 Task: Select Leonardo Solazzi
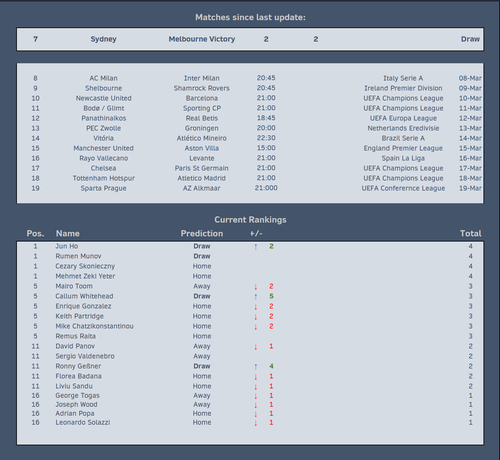83,422
